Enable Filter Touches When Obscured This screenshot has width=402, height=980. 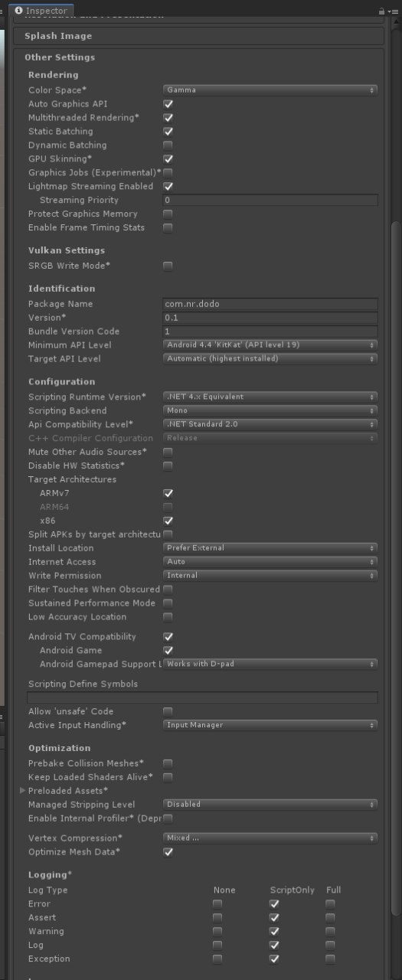[168, 590]
